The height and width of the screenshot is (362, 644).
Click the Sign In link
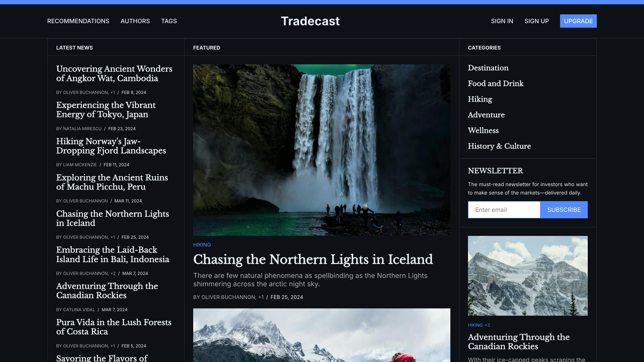(x=502, y=21)
